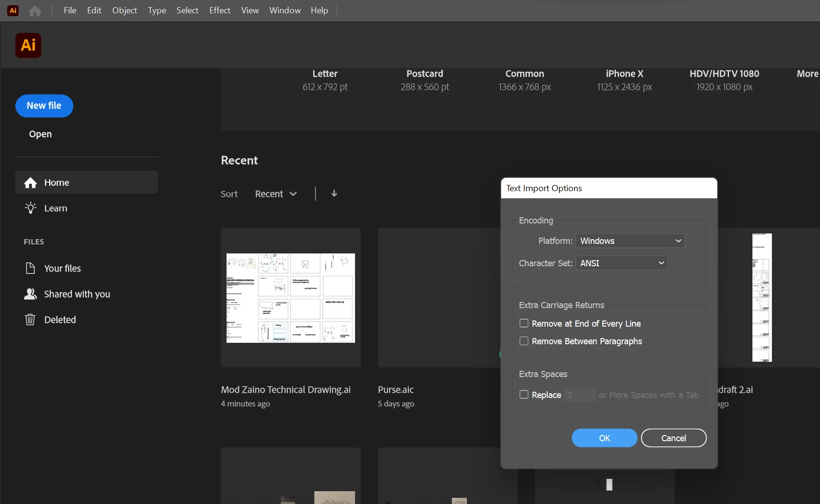Click the New file button
Viewport: 820px width, 504px height.
[x=44, y=106]
